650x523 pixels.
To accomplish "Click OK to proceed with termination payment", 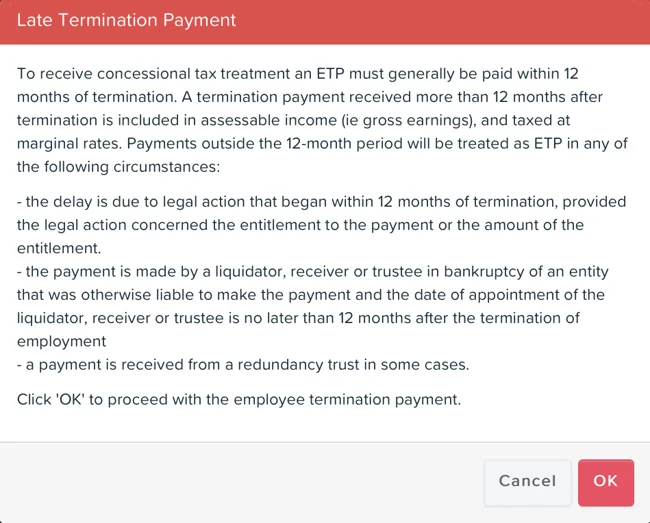I will point(606,482).
